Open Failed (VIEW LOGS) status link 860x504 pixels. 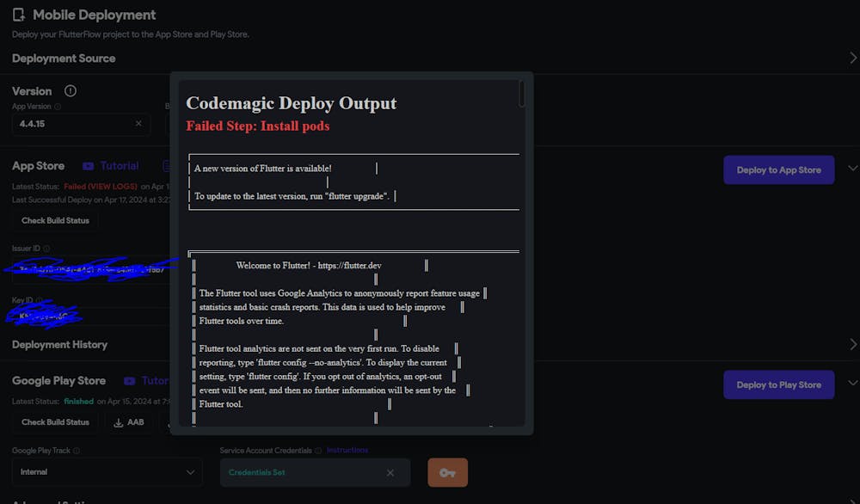click(x=101, y=187)
